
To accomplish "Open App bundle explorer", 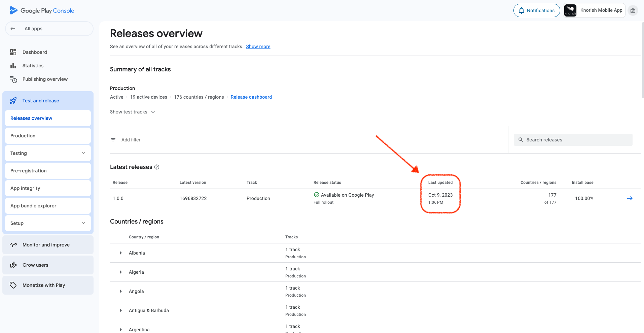I will 48,206.
